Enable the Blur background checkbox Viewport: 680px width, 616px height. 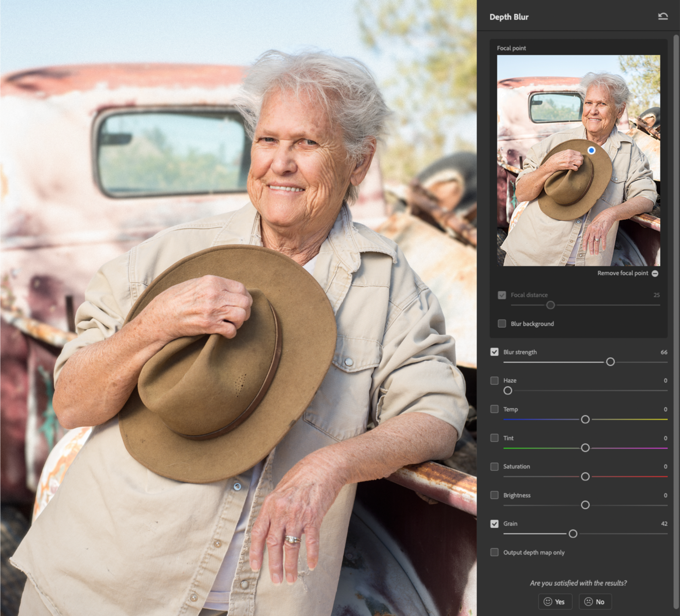[502, 323]
